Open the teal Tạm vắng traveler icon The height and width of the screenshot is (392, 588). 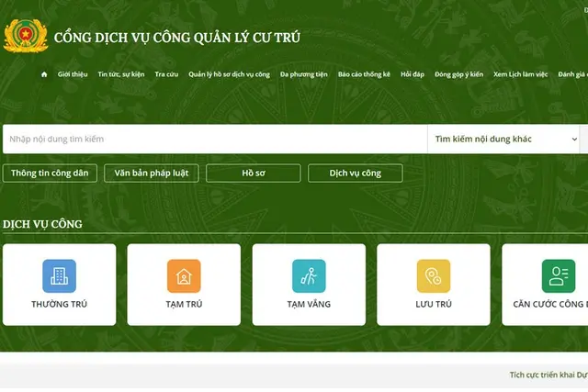coord(309,275)
